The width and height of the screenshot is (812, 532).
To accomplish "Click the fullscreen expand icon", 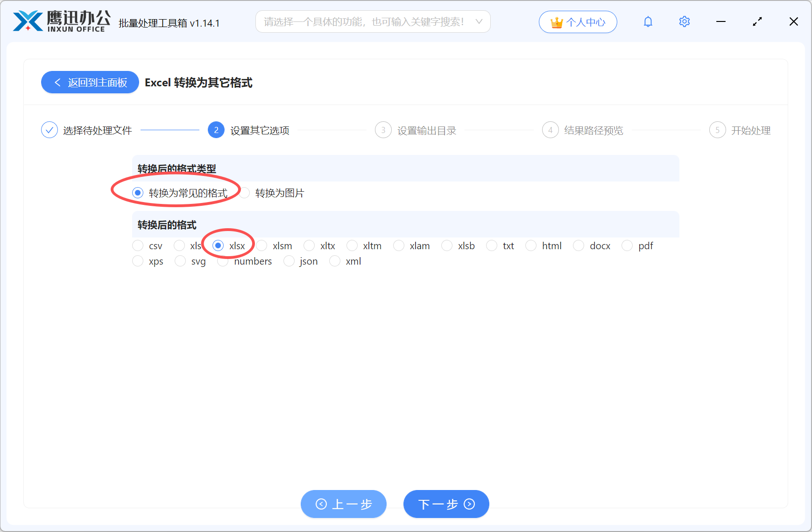I will point(757,21).
